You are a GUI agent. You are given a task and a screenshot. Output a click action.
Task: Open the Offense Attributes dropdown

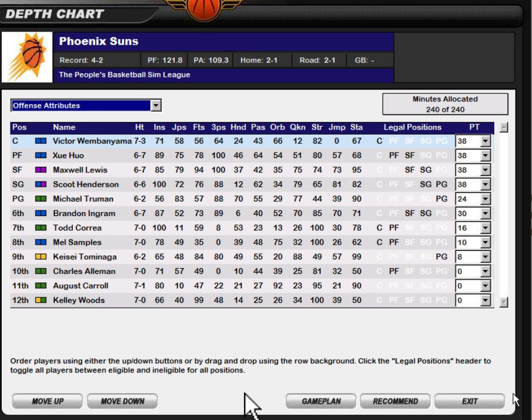click(155, 105)
